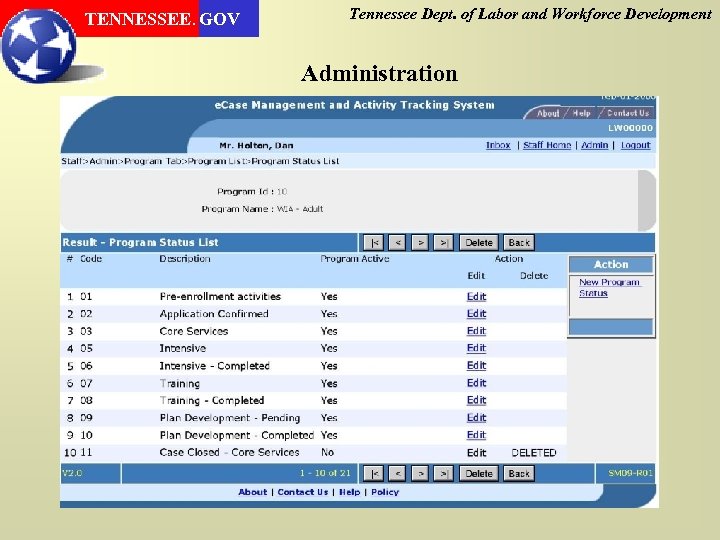Open the About tab in the header

pos(548,113)
